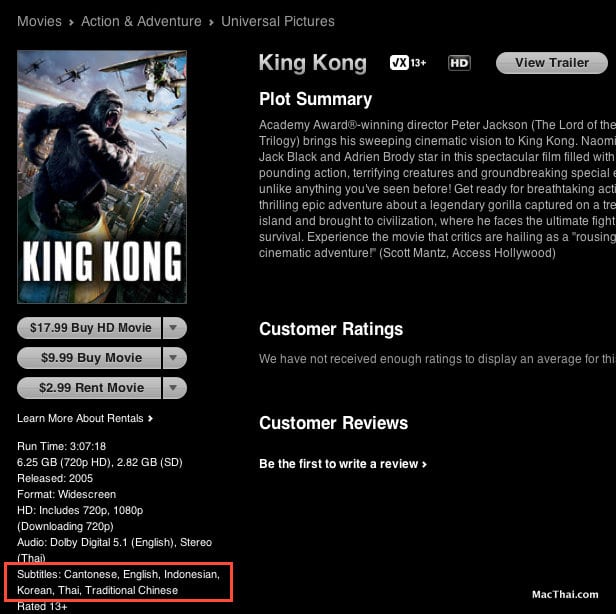The height and width of the screenshot is (614, 616).
Task: Click the $9.99 Buy Movie button
Action: [x=90, y=358]
